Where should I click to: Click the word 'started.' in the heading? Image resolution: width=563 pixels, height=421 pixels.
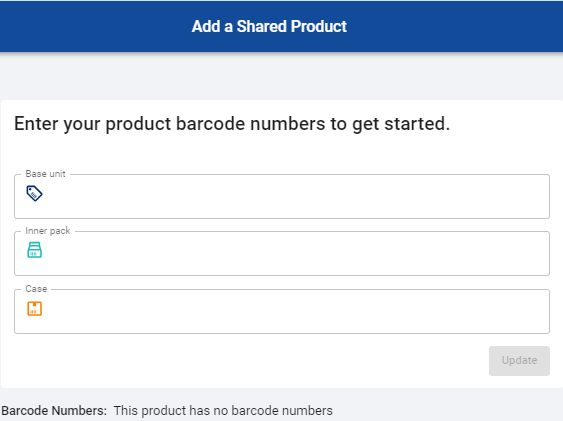417,123
